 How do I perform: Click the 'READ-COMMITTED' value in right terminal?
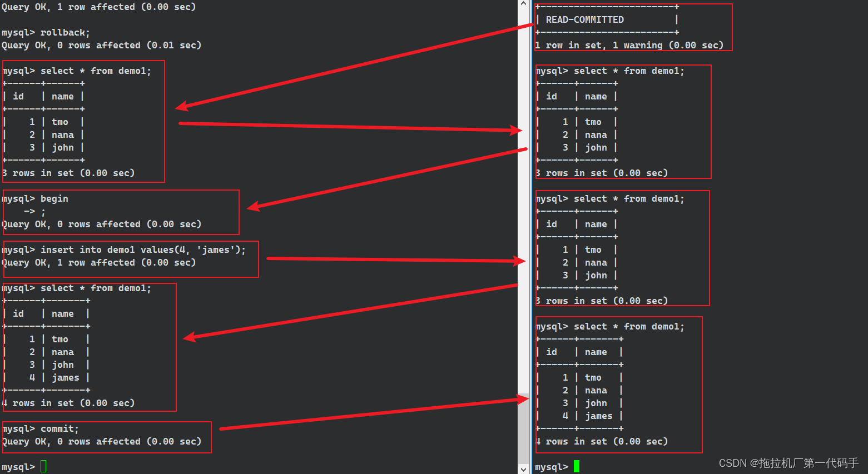click(x=585, y=20)
